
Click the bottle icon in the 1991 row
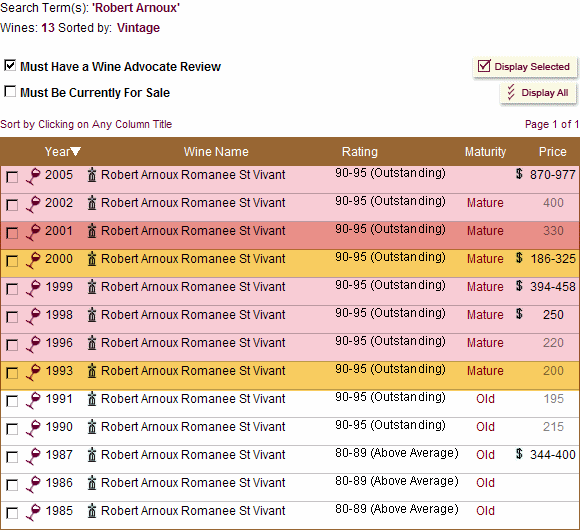pos(92,399)
